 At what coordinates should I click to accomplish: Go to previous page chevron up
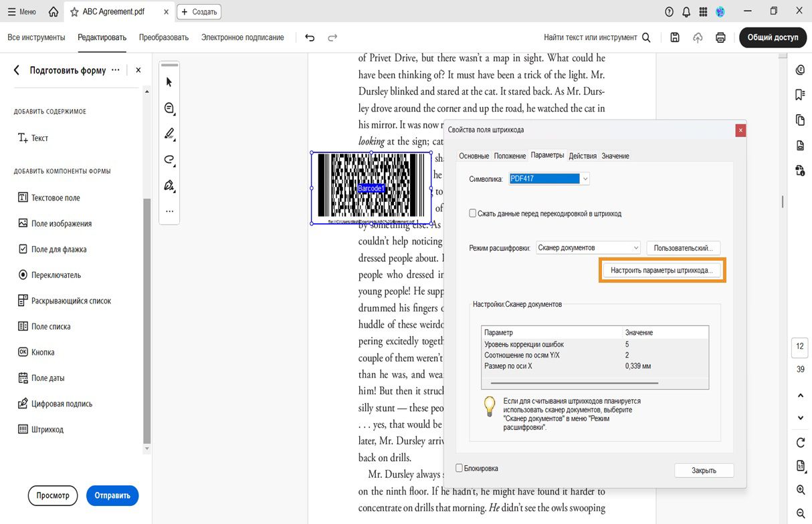point(801,396)
